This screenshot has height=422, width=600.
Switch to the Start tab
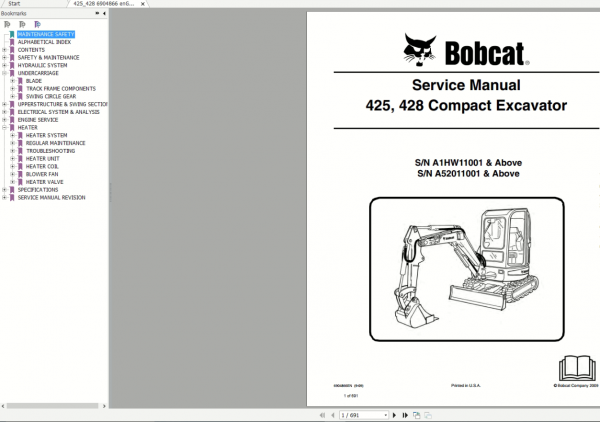pos(14,3)
